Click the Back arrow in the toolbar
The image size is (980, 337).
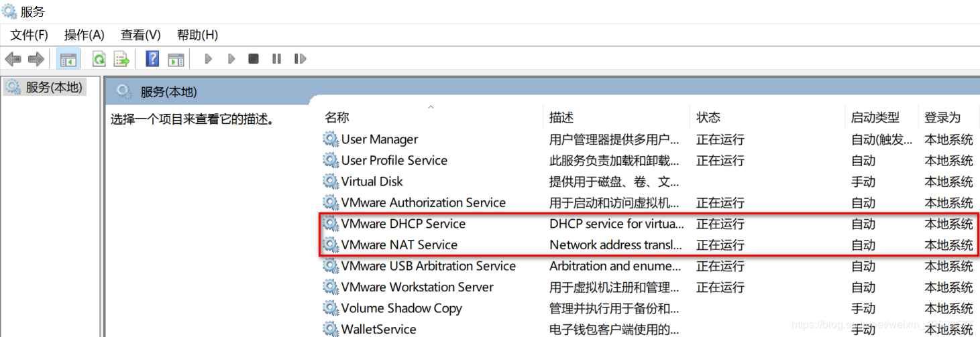pyautogui.click(x=13, y=59)
